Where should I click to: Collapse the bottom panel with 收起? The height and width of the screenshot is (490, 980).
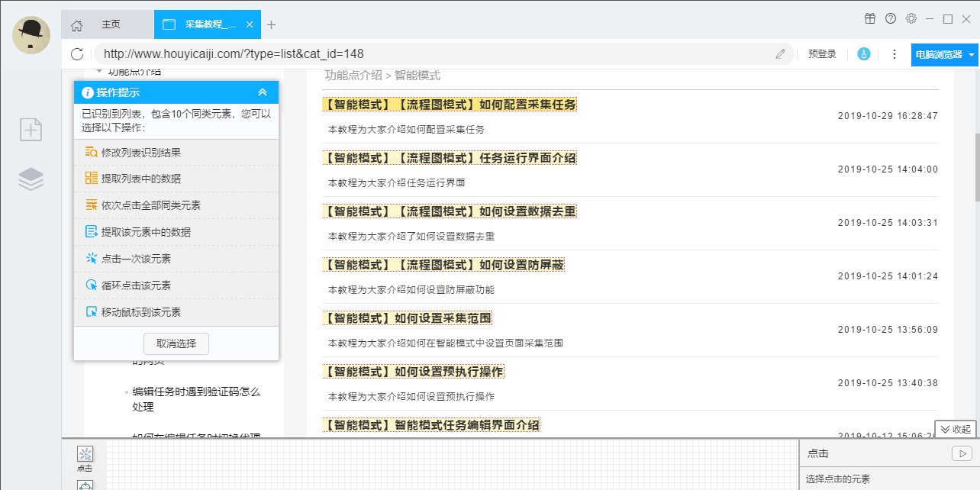tap(956, 429)
